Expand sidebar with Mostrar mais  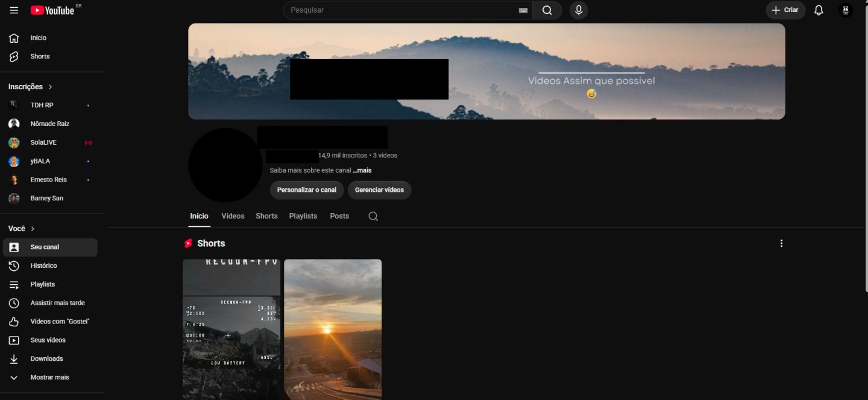[x=50, y=378]
